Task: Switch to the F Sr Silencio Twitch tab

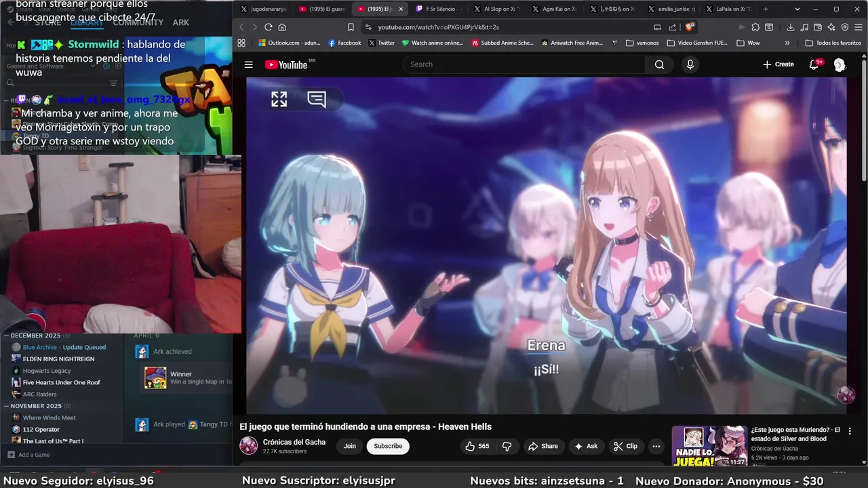Action: 439,9
